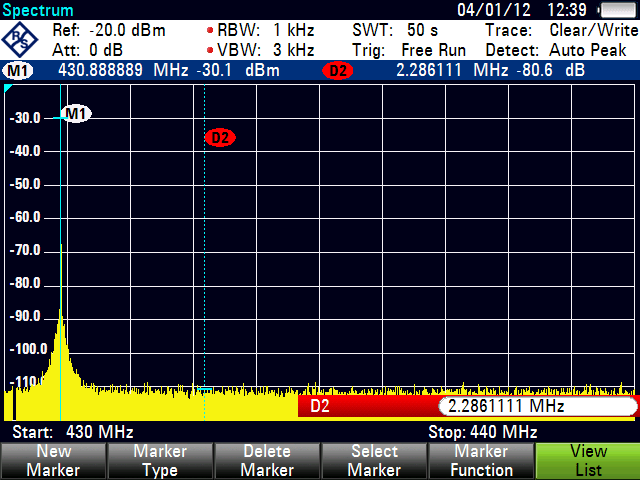The width and height of the screenshot is (640, 480).
Task: Open the Marker Type softkey menu
Action: tap(160, 461)
